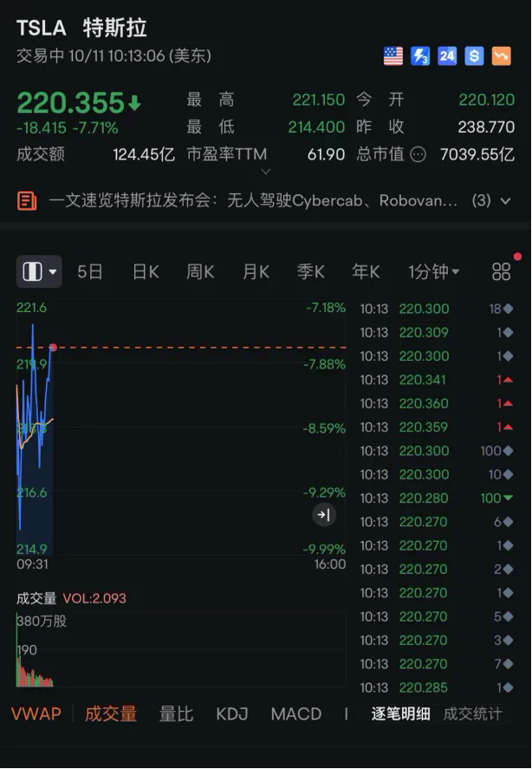This screenshot has width=532, height=769.
Task: Tap the trading status 交易中 10/11 timestamp
Action: (x=114, y=55)
